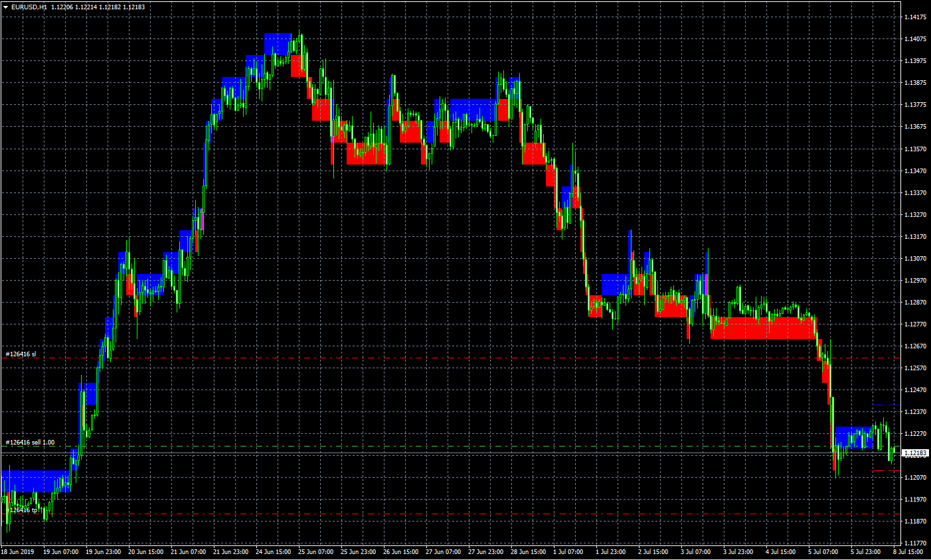Click price axis label 1.12370
The width and height of the screenshot is (931, 560).
pyautogui.click(x=915, y=412)
